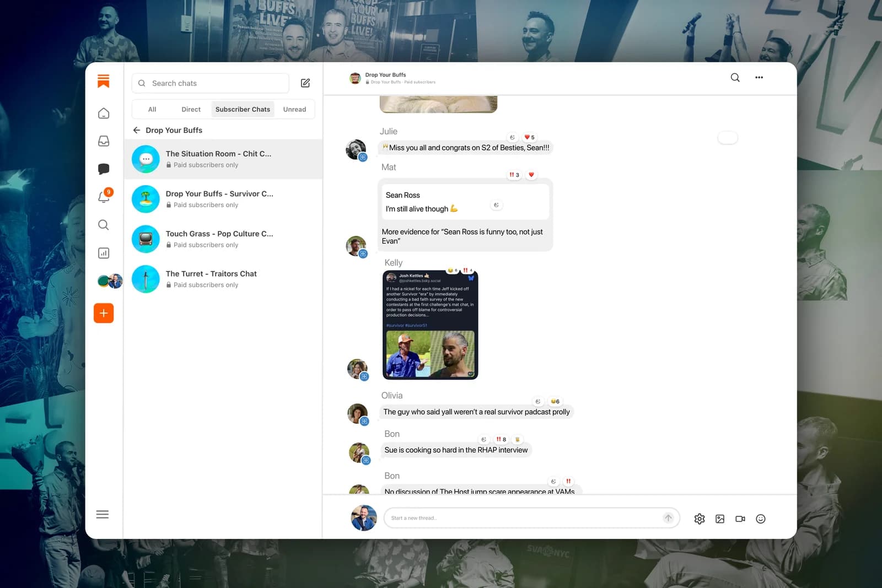Open the hamburger menu at sidebar bottom
This screenshot has width=882, height=588.
(103, 514)
